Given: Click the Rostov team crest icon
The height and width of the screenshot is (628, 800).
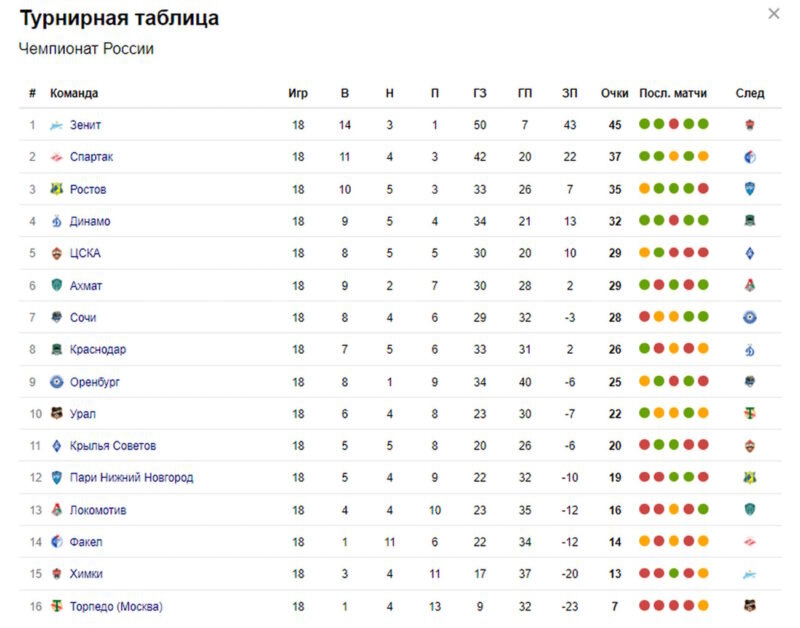Looking at the screenshot, I should coord(56,189).
